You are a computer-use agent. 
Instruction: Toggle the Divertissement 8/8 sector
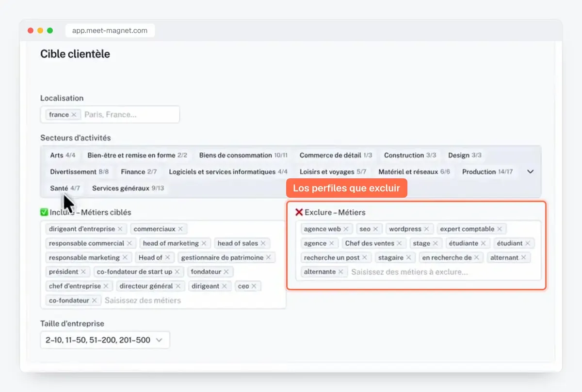tap(80, 172)
